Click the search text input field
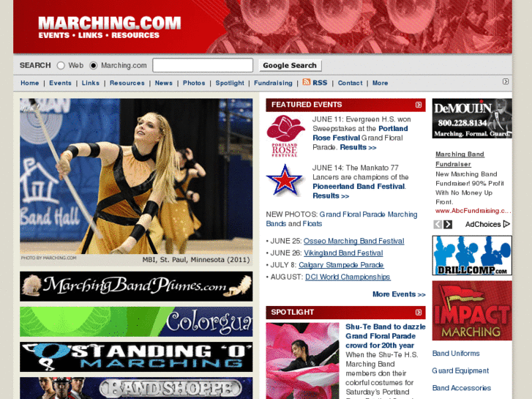532x399 pixels. [x=203, y=65]
